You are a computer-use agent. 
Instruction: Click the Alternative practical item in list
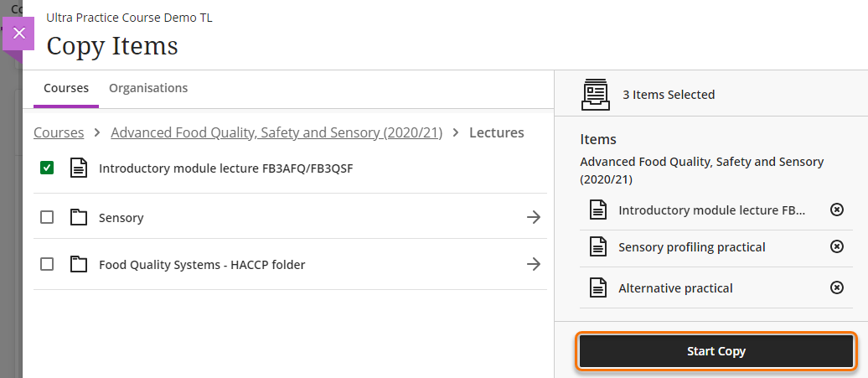point(675,288)
